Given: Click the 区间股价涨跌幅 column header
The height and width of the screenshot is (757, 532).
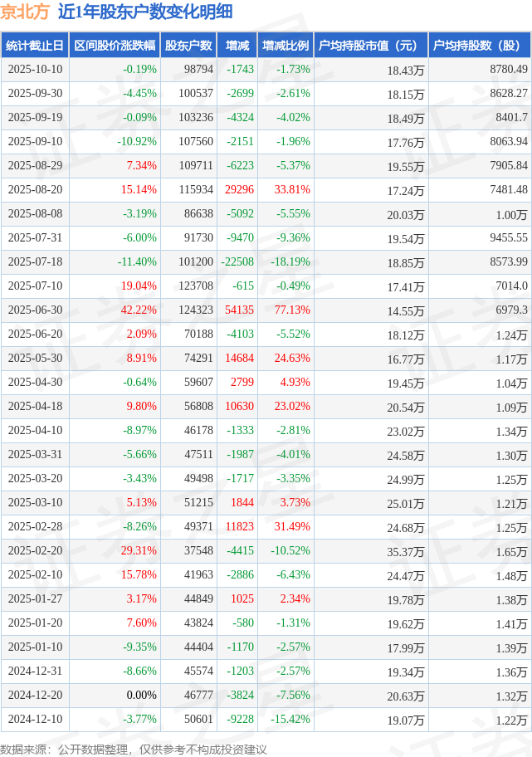Looking at the screenshot, I should tap(114, 46).
